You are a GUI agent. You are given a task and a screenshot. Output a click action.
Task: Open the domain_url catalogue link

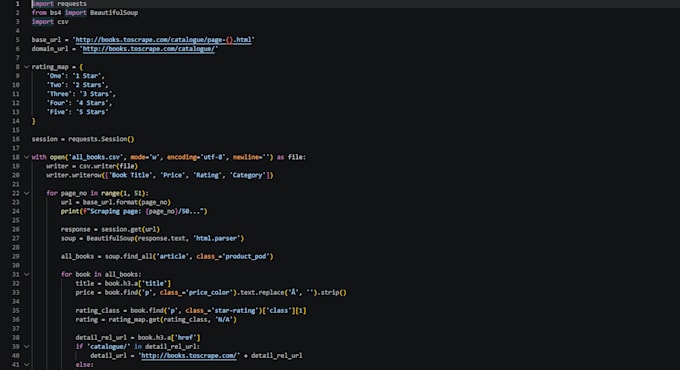(148, 49)
